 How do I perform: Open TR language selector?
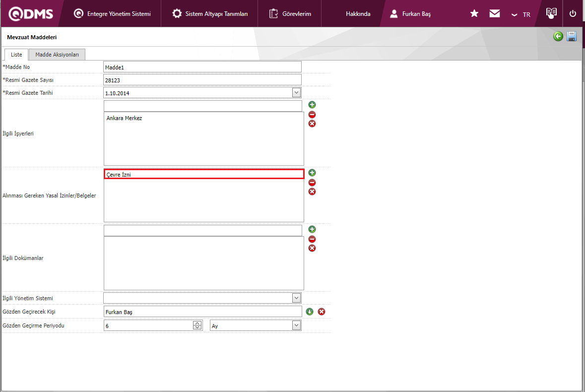(521, 14)
